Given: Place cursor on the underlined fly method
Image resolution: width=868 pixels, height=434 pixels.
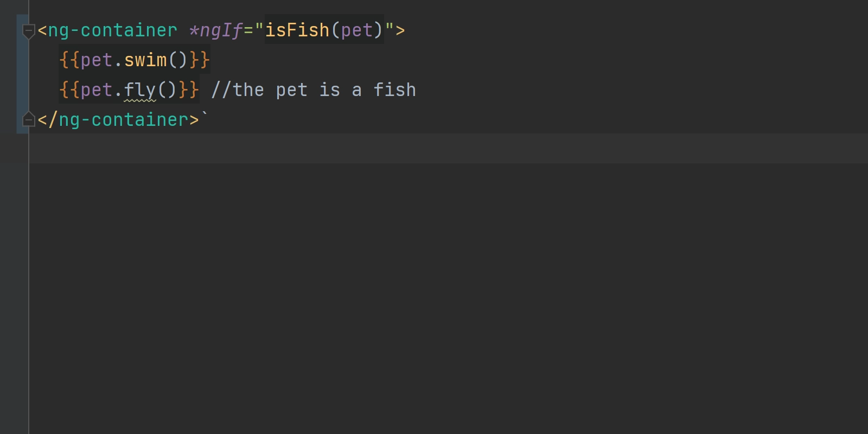Looking at the screenshot, I should click(x=140, y=90).
